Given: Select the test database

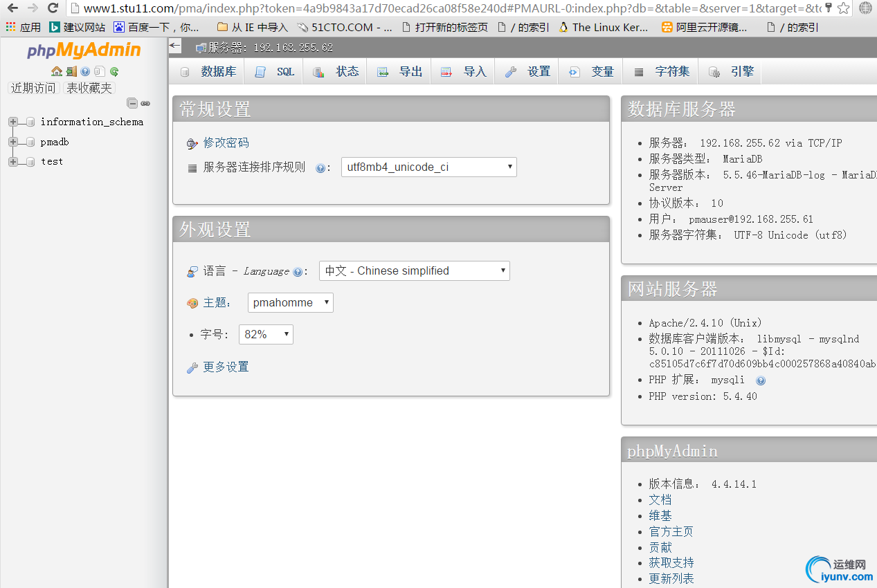Looking at the screenshot, I should coord(52,161).
